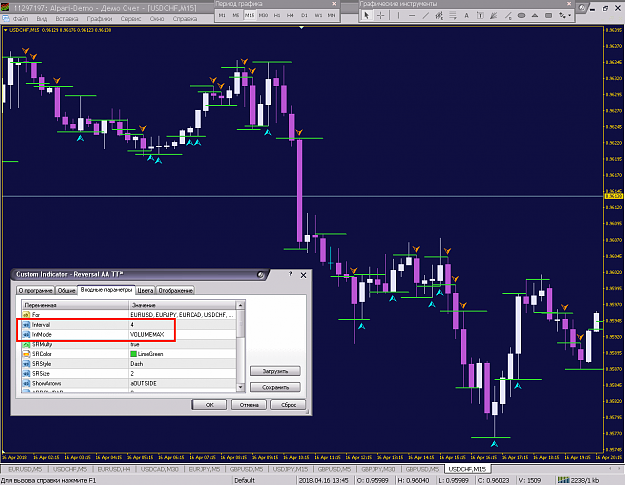Select the SRStyle Dash value
The image size is (625, 485).
click(183, 363)
